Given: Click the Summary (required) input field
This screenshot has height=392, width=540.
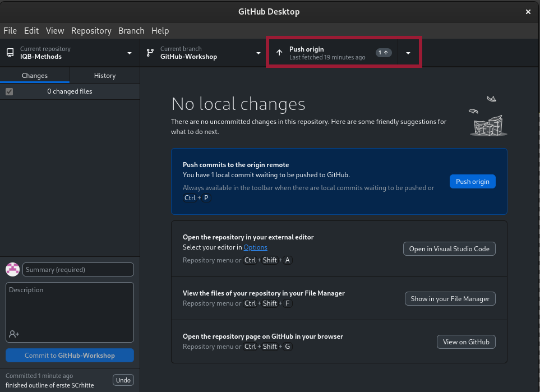Looking at the screenshot, I should (78, 270).
